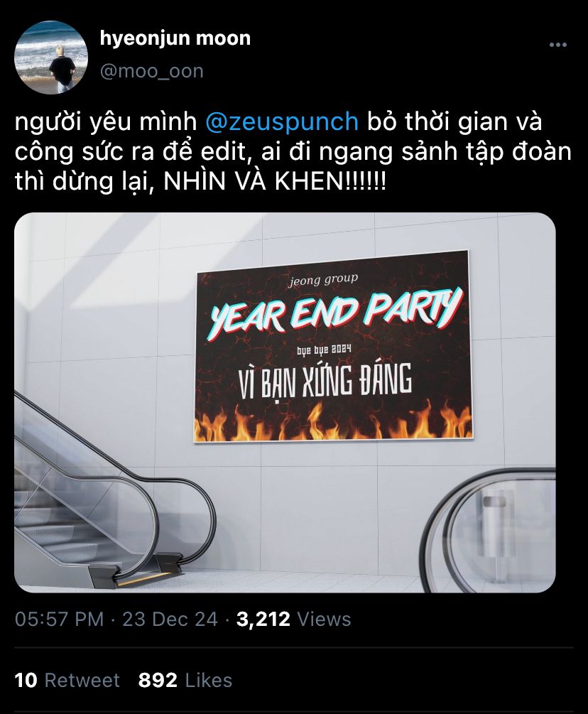Image resolution: width=588 pixels, height=714 pixels.
Task: Show the 892 Likes list
Action: click(x=185, y=681)
